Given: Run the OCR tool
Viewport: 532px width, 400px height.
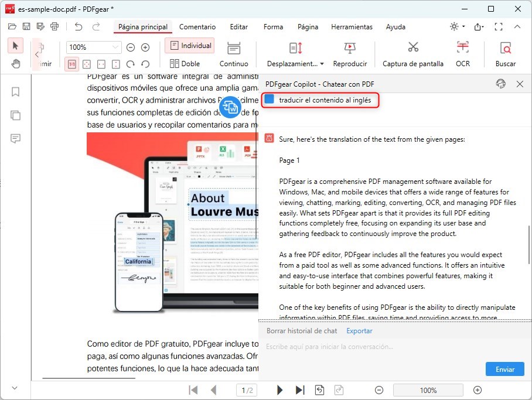Looking at the screenshot, I should (x=463, y=54).
